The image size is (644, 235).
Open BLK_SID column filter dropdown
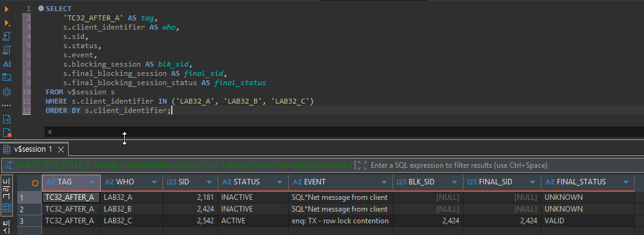tap(454, 182)
